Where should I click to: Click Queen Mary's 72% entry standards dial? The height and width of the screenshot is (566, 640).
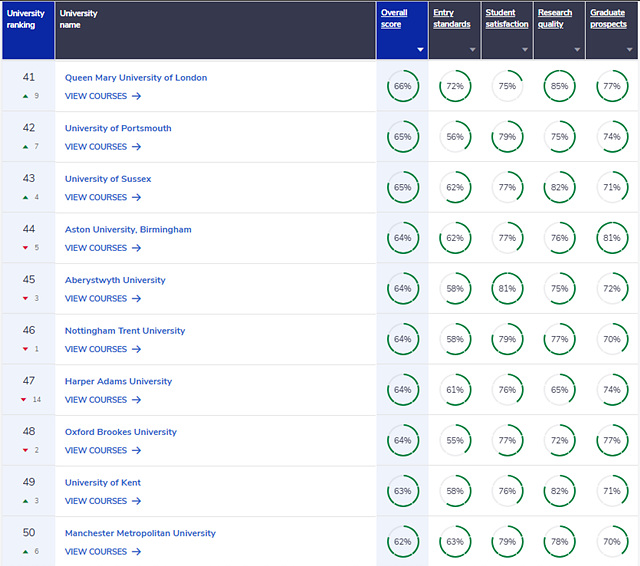pos(455,86)
